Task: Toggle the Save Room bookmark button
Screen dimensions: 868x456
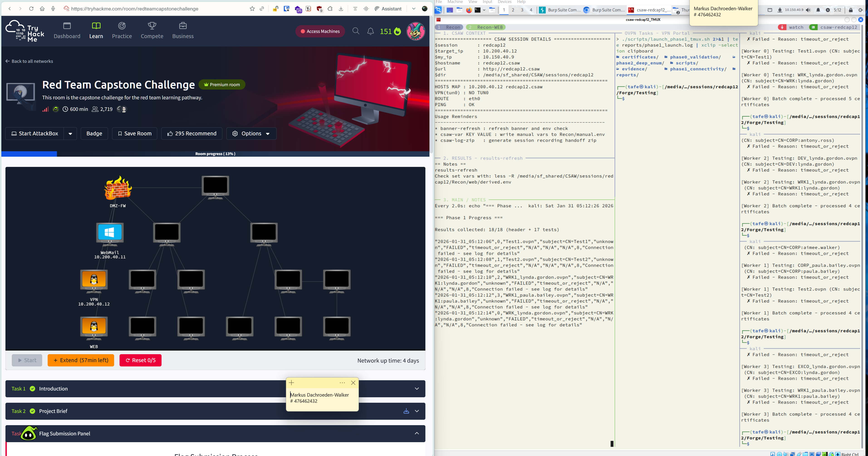Action: 135,134
